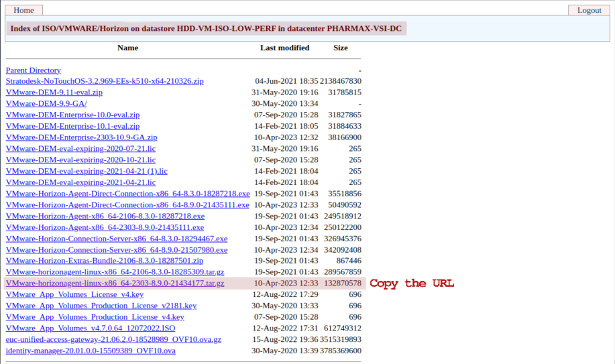Download identity-manager-20.01.0.0 ova
Image resolution: width=615 pixels, height=364 pixels.
click(x=91, y=351)
